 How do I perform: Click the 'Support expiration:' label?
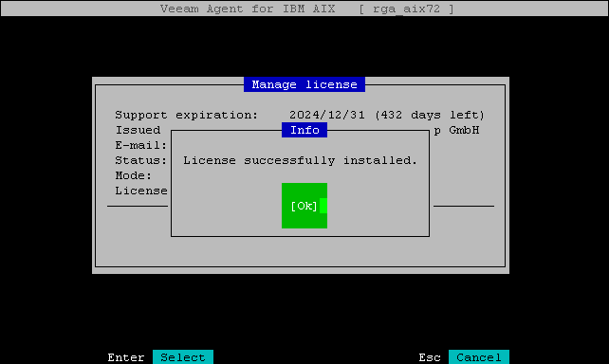[187, 115]
